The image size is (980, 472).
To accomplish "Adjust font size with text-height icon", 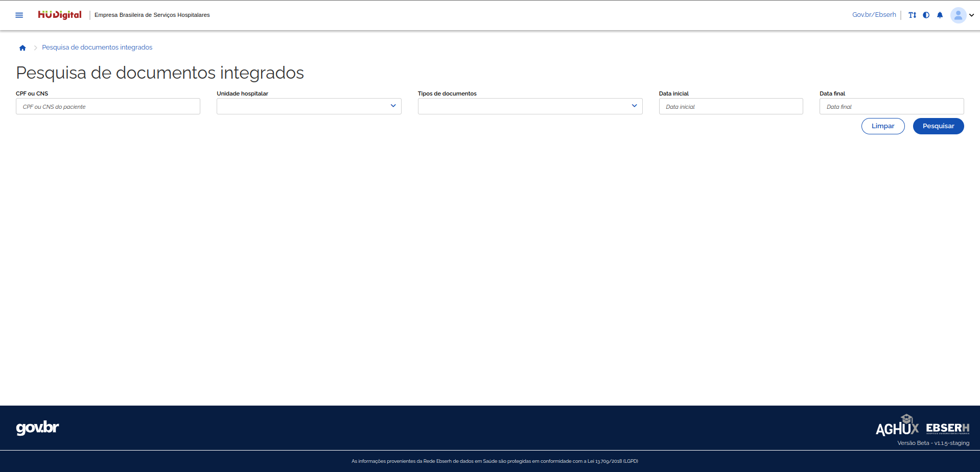I will [912, 15].
